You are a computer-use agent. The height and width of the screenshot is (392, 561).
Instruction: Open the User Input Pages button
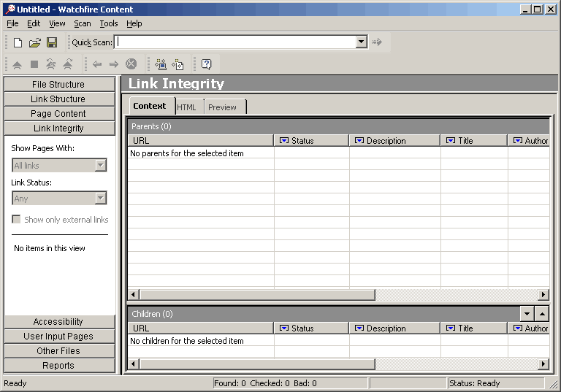59,337
